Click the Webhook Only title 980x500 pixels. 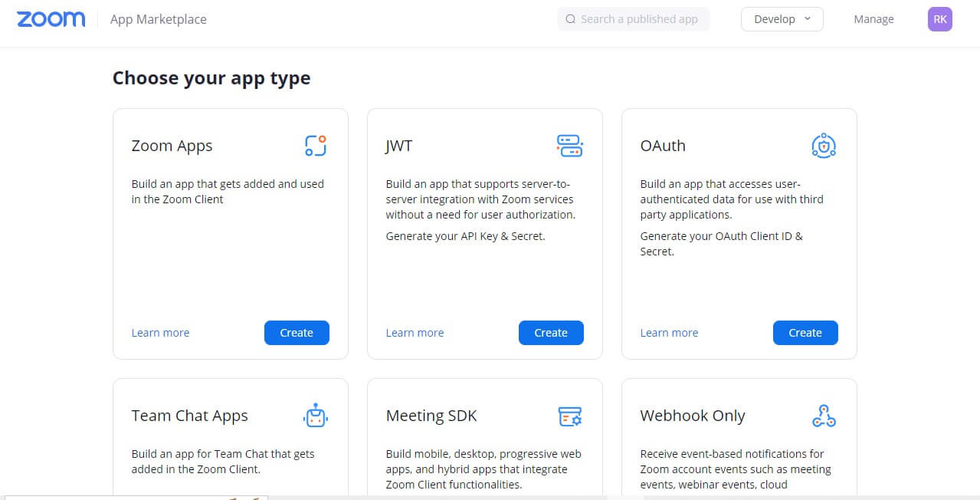[693, 416]
